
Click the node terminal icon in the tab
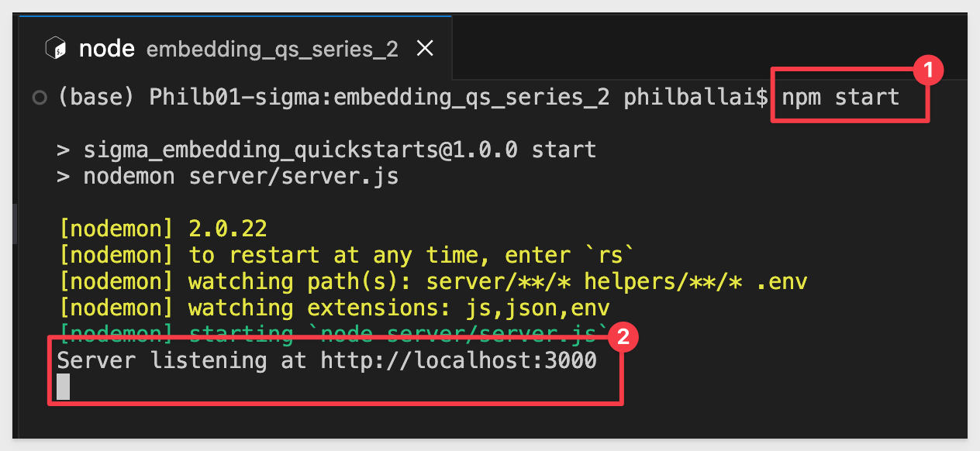point(57,50)
